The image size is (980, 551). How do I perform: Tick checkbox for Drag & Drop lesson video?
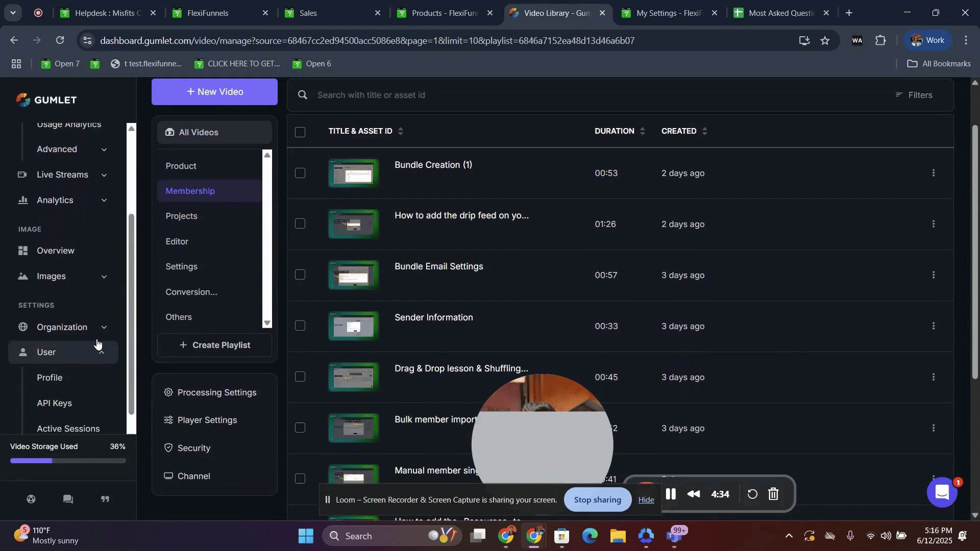pos(300,377)
